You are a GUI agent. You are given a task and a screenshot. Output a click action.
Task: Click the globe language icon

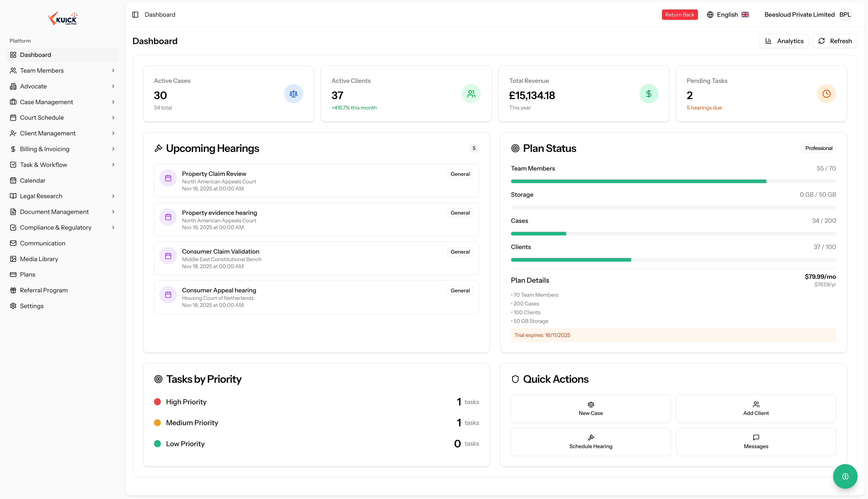tap(710, 14)
